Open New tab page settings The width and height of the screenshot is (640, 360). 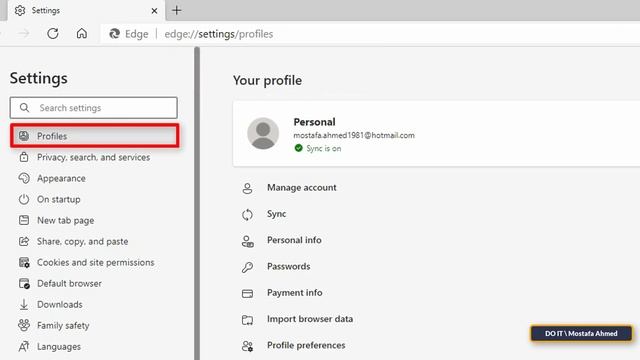pyautogui.click(x=66, y=220)
